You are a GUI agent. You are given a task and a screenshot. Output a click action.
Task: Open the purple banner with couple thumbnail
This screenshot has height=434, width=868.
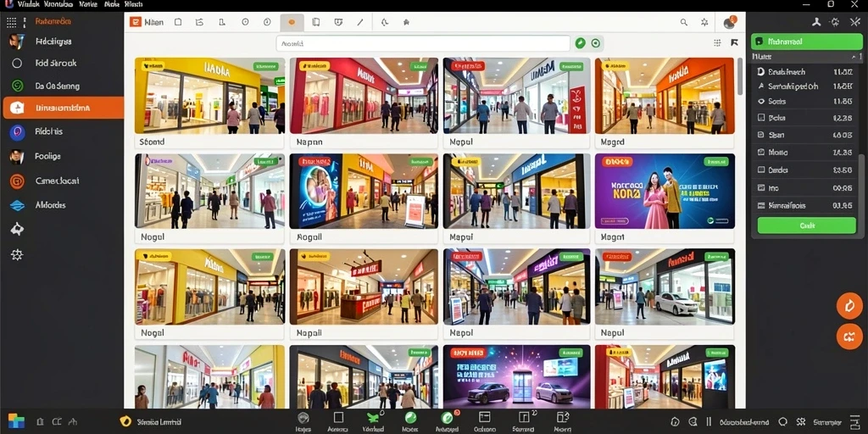click(x=665, y=192)
